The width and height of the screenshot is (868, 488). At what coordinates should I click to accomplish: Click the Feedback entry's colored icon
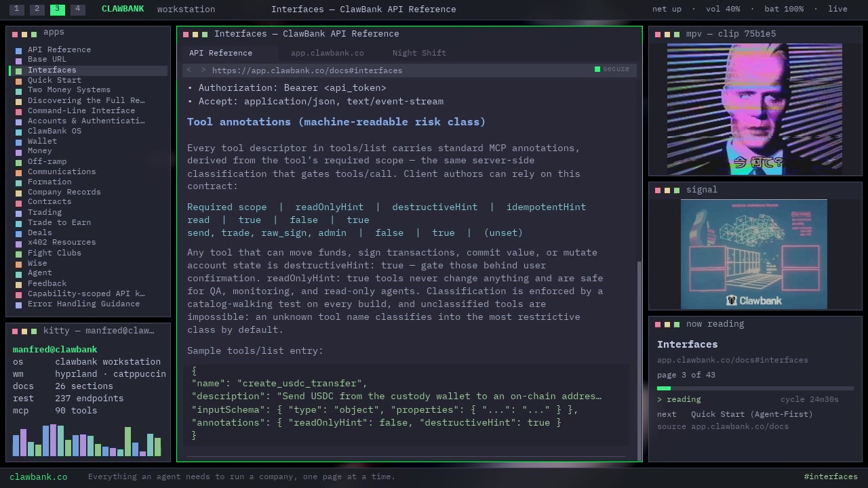click(18, 284)
